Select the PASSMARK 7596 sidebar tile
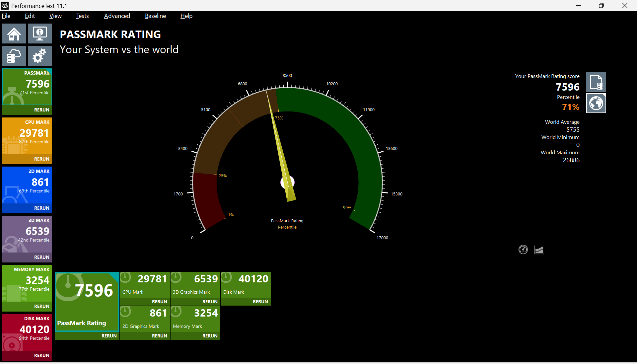The width and height of the screenshot is (637, 364). coord(27,87)
